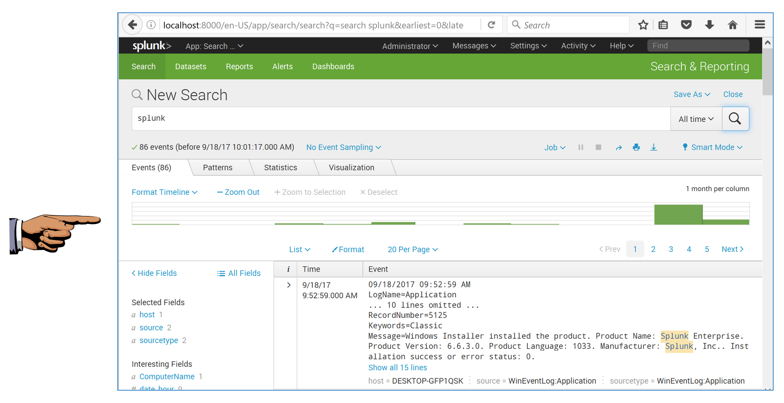Click the source selected field
The image size is (784, 403).
pos(151,328)
